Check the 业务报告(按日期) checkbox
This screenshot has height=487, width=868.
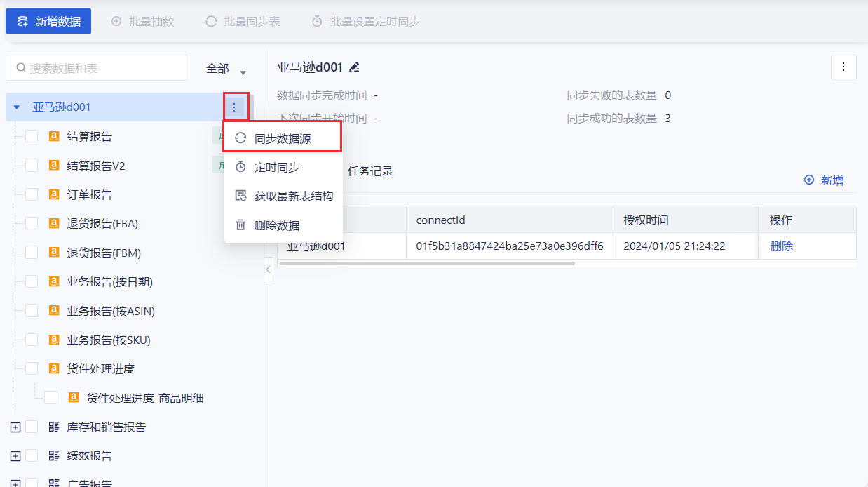point(32,281)
